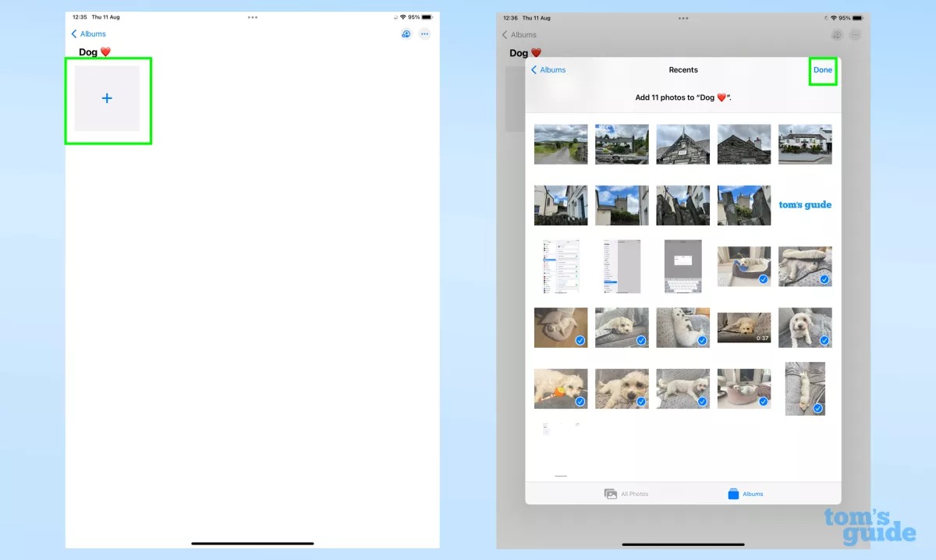936x560 pixels.
Task: Open the tom's guide logo image
Action: coord(804,204)
